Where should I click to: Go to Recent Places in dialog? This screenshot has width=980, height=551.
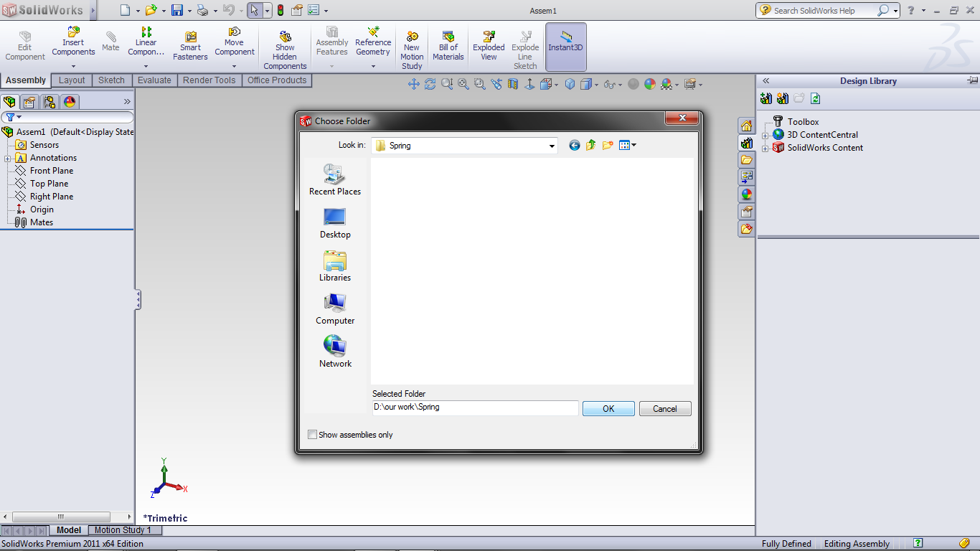coord(335,180)
